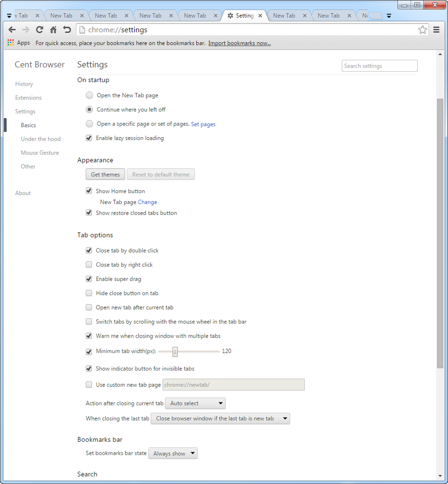Click the Get themes button
This screenshot has width=448, height=484.
tap(105, 175)
